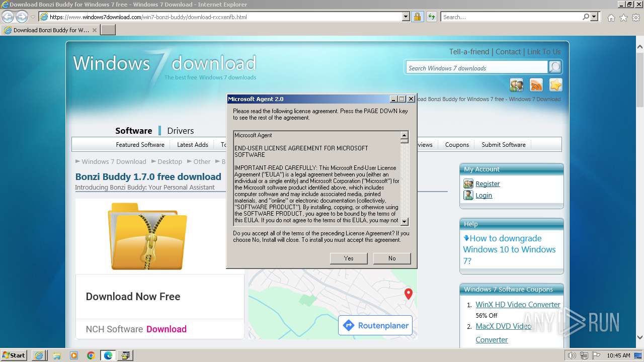Open the Home icon in Internet Explorer

pyautogui.click(x=611, y=18)
